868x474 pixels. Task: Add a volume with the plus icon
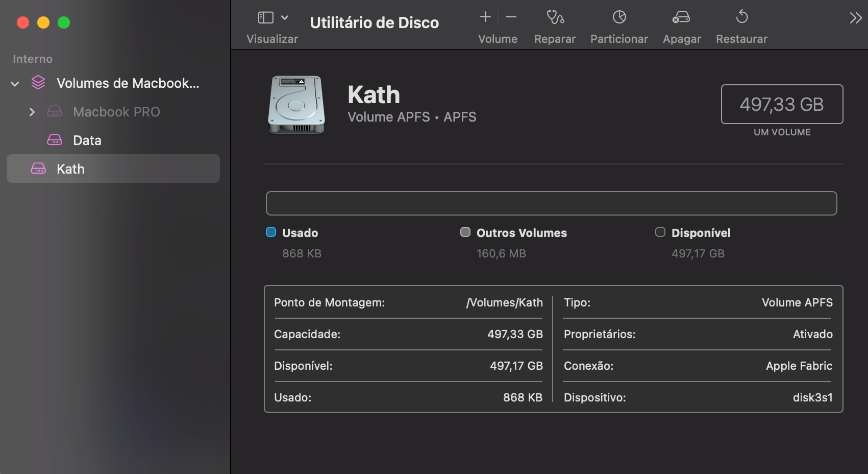pos(485,17)
